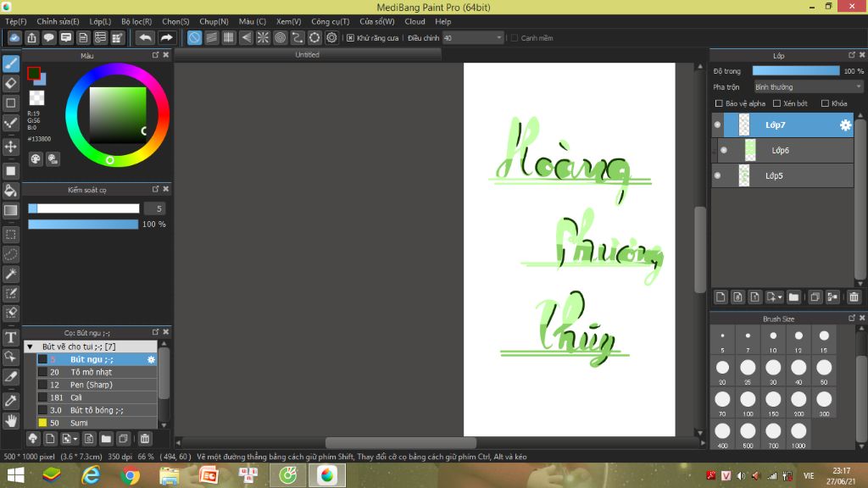The height and width of the screenshot is (488, 868).
Task: Turn snap off with the Snap Off icon
Action: tap(194, 37)
